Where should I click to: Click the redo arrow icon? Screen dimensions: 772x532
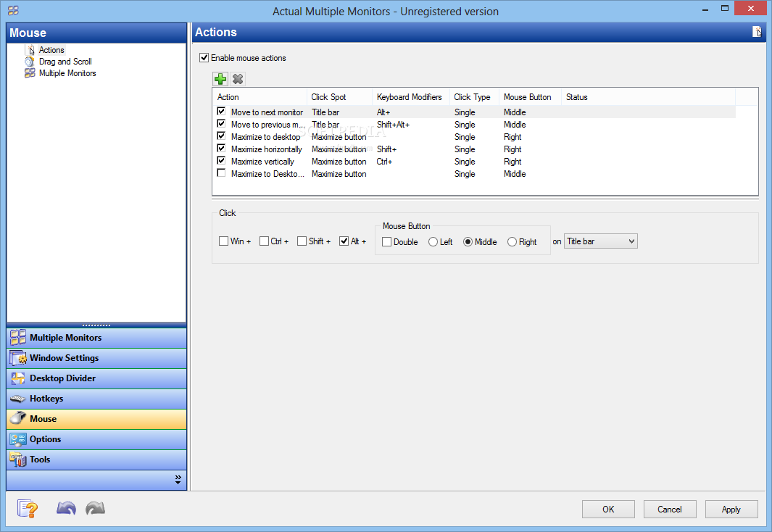click(x=95, y=508)
